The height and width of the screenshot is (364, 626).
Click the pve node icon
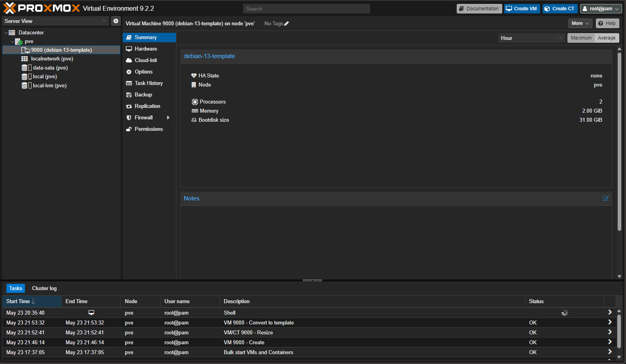pos(19,41)
